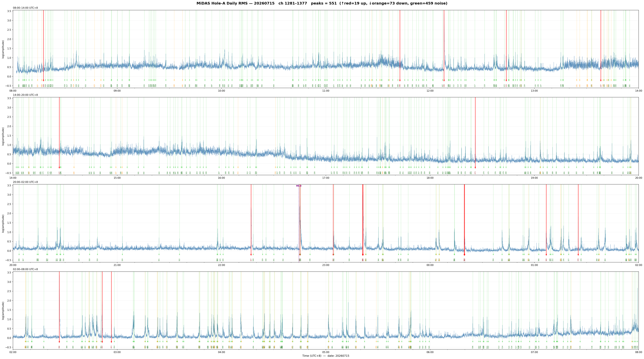644x359 pixels.
Task: Click the green noise peak label 383
Action: tap(605, 260)
